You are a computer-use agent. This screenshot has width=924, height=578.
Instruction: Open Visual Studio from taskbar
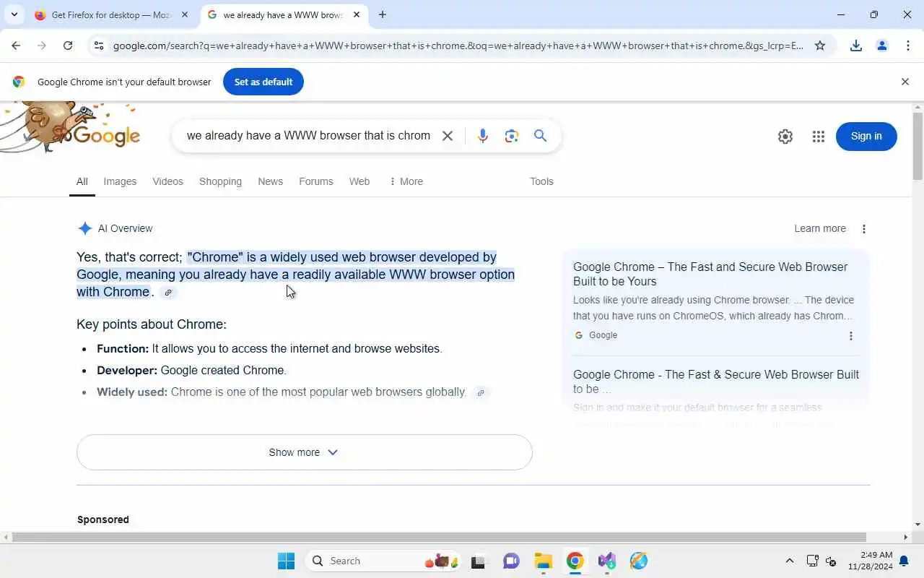[x=606, y=561]
